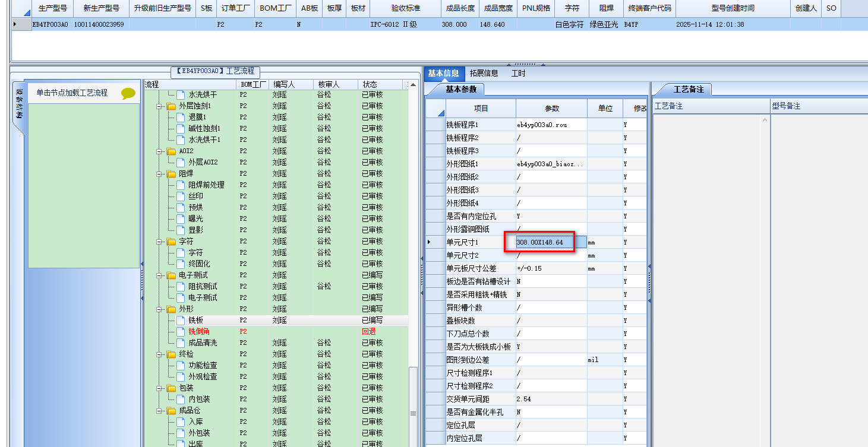The height and width of the screenshot is (447, 868).
Task: Switch to the 基本信息 tab
Action: pos(443,74)
